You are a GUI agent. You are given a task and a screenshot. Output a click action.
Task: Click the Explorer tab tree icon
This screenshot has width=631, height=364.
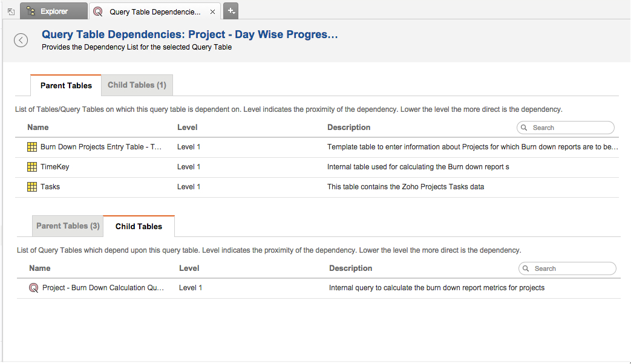31,11
